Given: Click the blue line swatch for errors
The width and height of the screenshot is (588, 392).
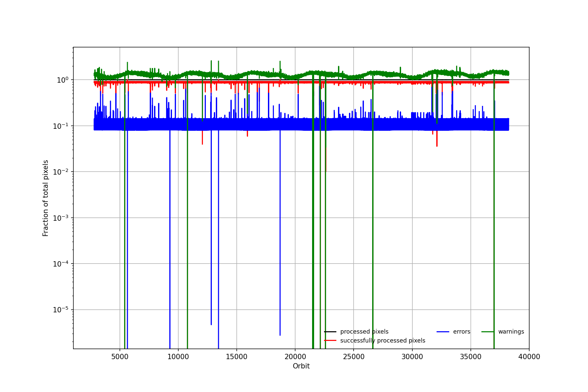Looking at the screenshot, I should pyautogui.click(x=443, y=332).
